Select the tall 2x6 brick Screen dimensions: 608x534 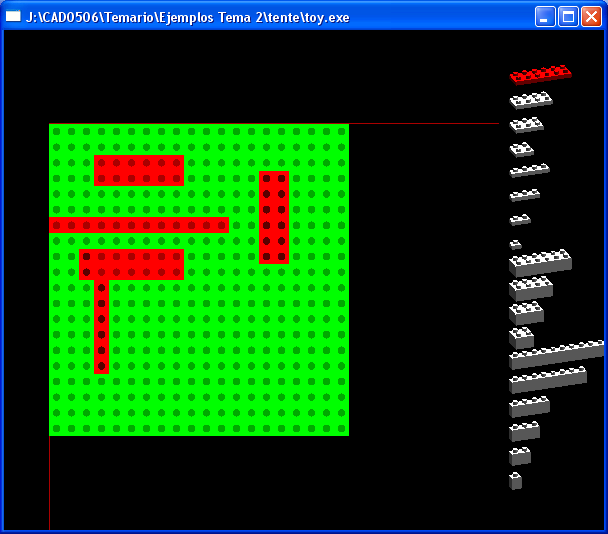coord(540,263)
